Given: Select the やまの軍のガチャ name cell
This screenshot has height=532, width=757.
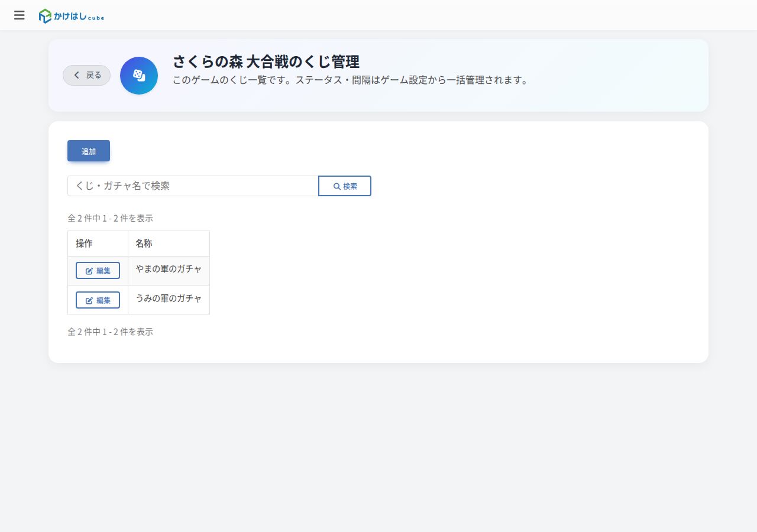Looking at the screenshot, I should (169, 271).
